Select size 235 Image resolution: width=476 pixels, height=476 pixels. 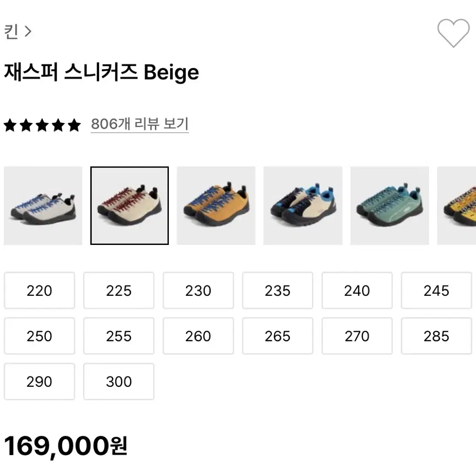278,291
